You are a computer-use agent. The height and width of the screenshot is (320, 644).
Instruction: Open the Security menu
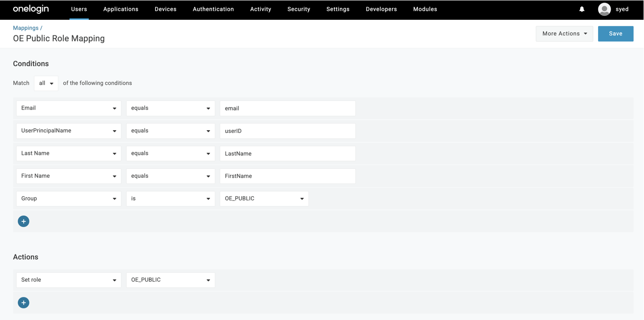299,9
